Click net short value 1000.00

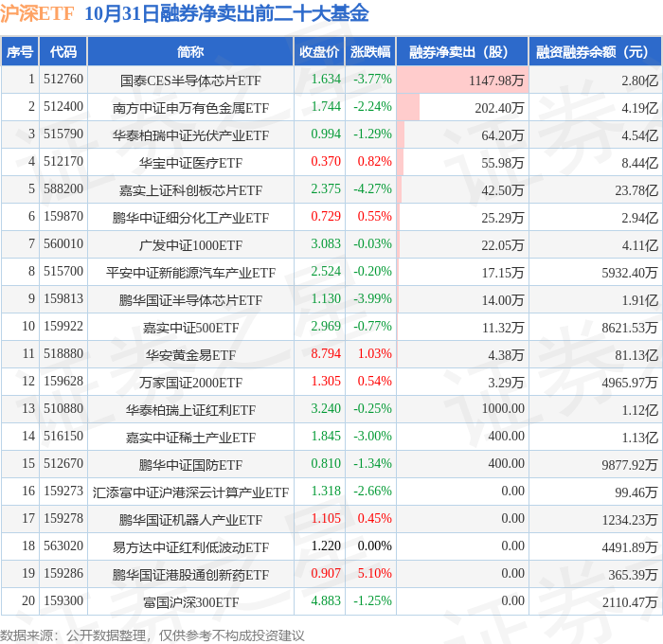pyautogui.click(x=503, y=408)
